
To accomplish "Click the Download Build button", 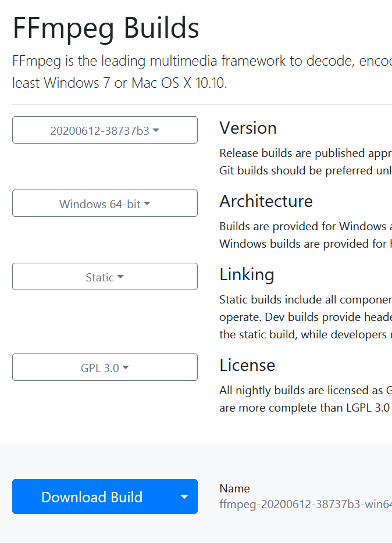I will coord(92,496).
